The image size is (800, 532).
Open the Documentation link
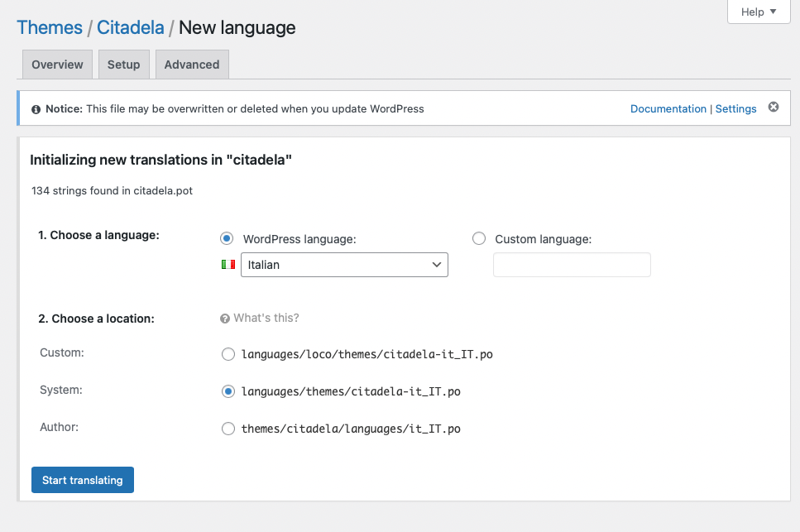point(668,108)
